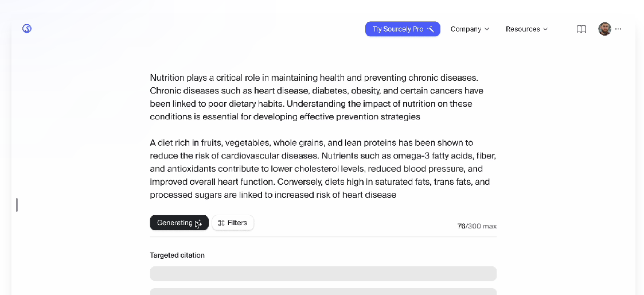644x295 pixels.
Task: Click the Targeted citation heading
Action: 177,255
